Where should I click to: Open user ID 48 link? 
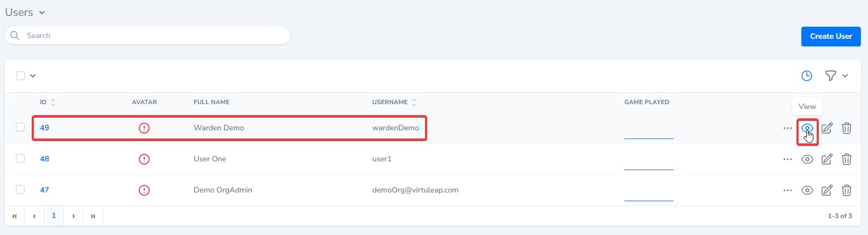click(x=44, y=159)
